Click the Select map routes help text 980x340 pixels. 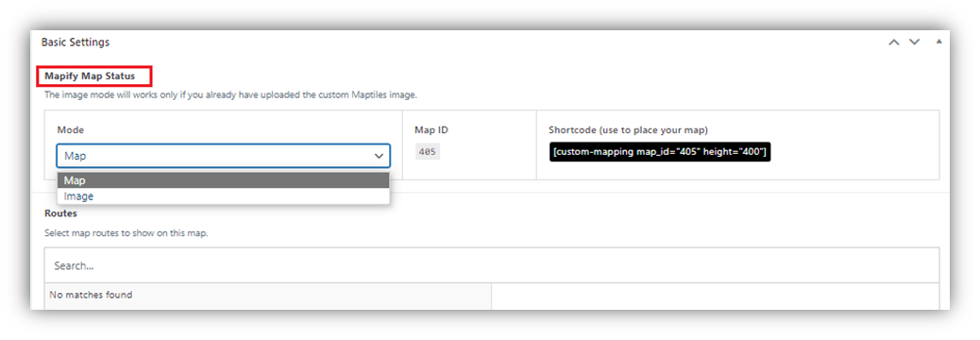(127, 233)
